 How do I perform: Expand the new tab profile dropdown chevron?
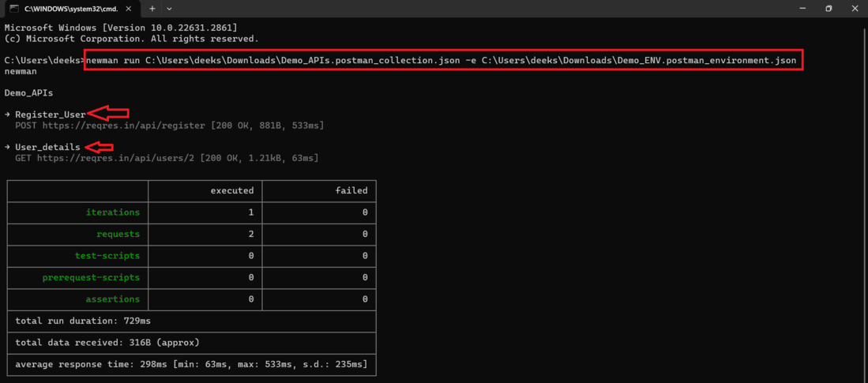click(169, 9)
